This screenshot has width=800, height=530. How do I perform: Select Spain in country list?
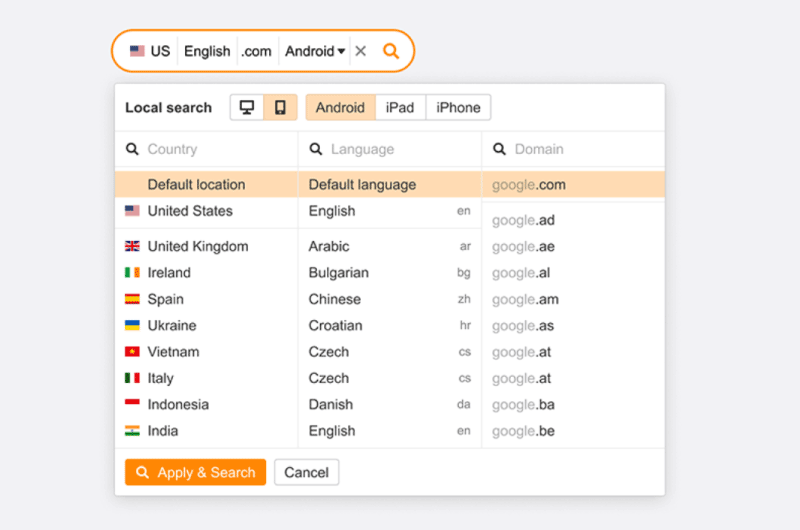coord(206,299)
